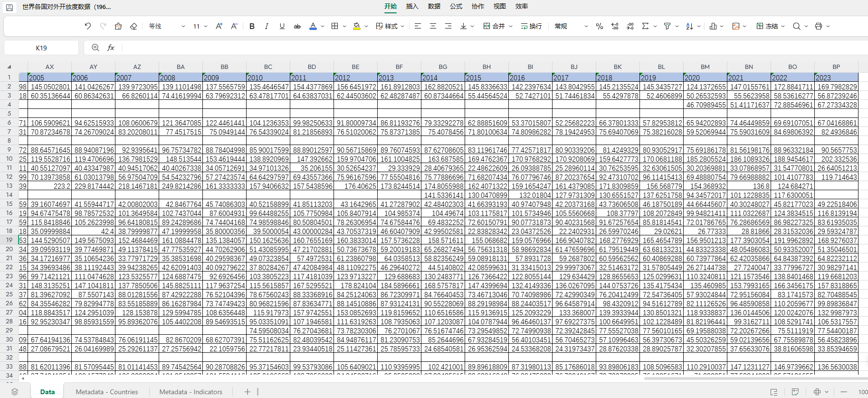
Task: Click the fx insert function icon
Action: tap(111, 48)
